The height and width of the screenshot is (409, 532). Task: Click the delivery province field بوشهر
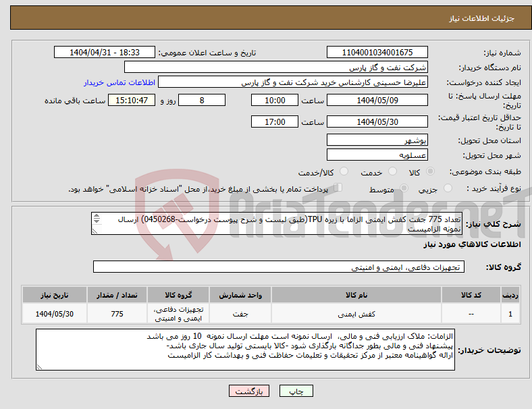pos(377,140)
